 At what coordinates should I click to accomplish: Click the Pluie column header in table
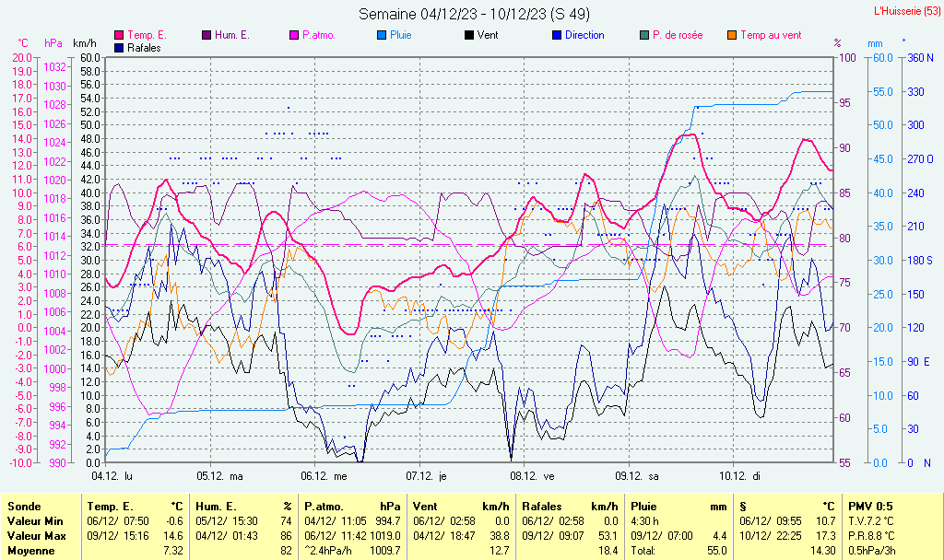(643, 507)
